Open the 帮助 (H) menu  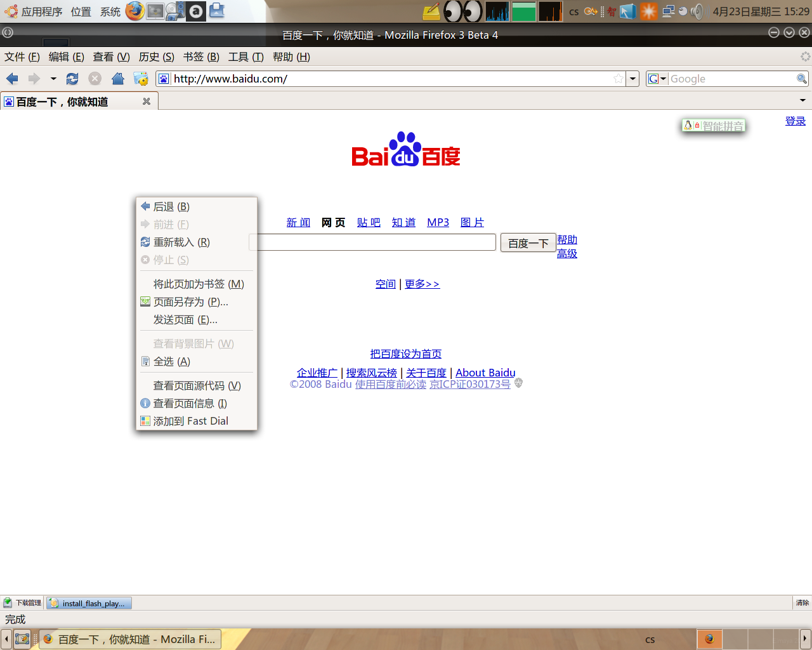[x=291, y=57]
